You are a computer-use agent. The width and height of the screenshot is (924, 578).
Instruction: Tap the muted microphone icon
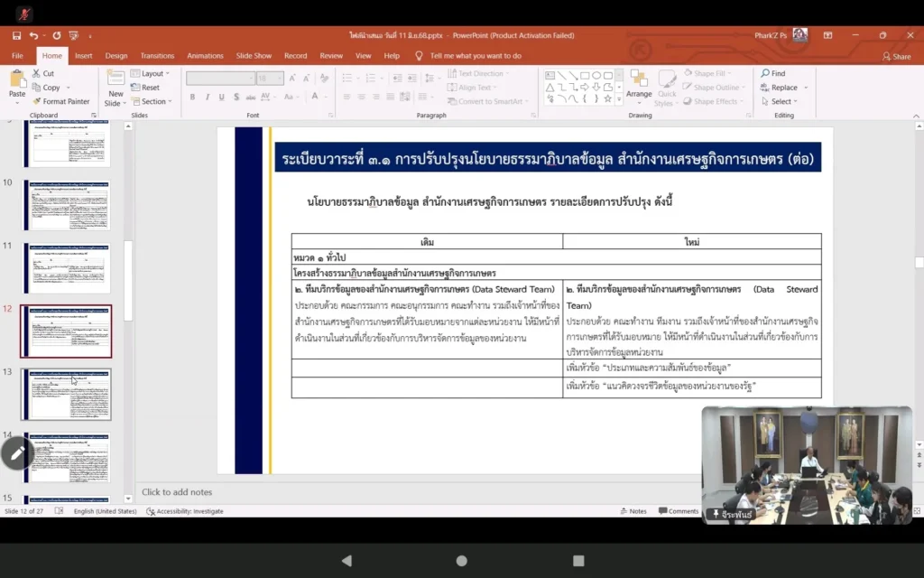pos(24,14)
